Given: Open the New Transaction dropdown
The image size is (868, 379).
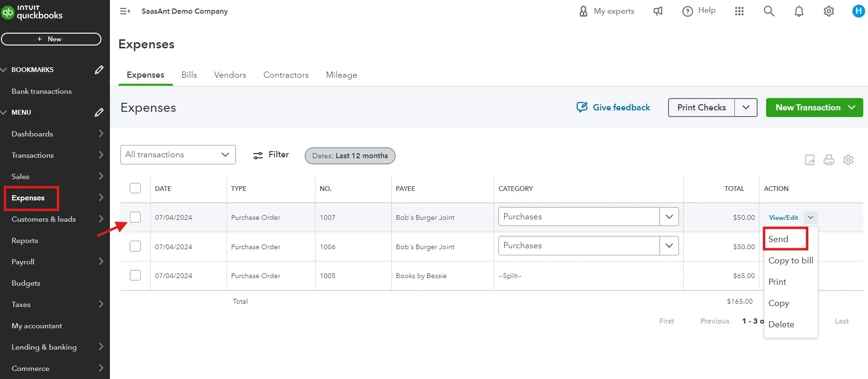Looking at the screenshot, I should pyautogui.click(x=814, y=108).
